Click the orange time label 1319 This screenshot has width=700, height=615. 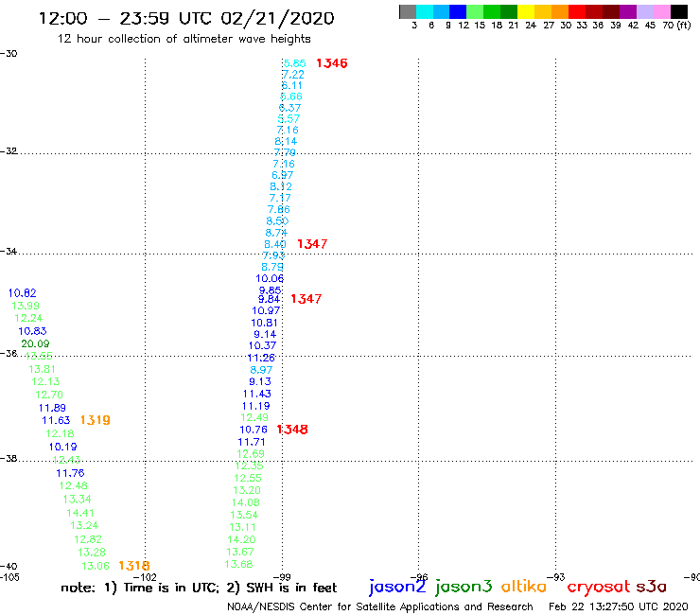pos(96,420)
